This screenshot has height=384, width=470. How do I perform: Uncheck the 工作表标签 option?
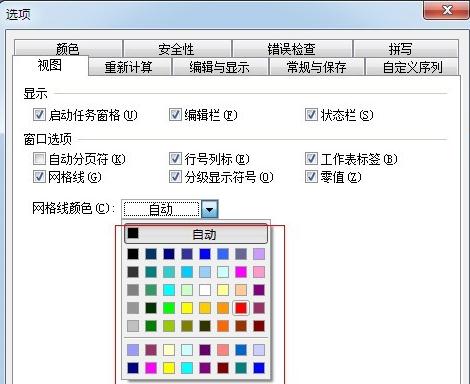311,159
